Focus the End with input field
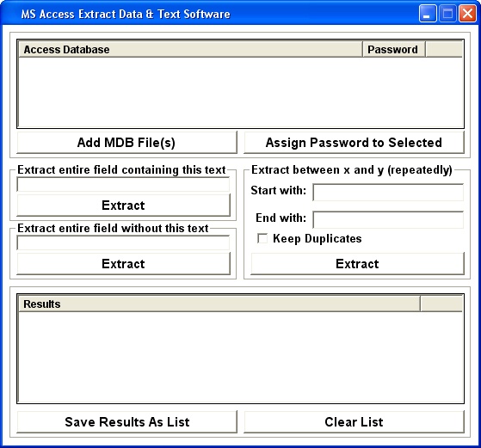The width and height of the screenshot is (481, 448). [388, 219]
